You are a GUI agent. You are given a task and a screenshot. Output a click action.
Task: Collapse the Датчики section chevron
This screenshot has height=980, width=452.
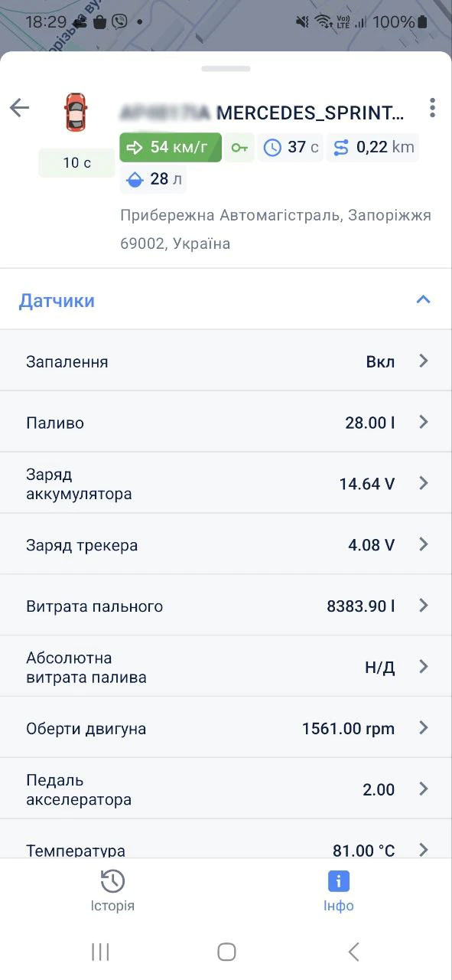tap(423, 299)
